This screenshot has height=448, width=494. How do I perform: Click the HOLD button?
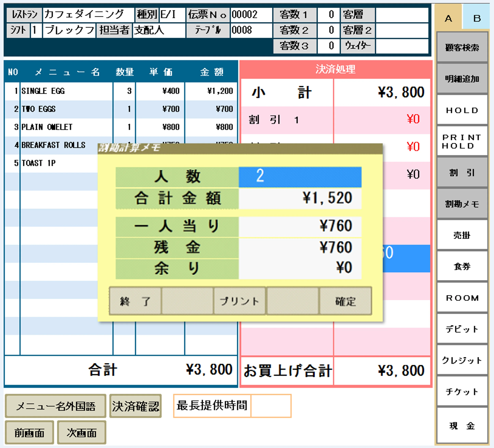pyautogui.click(x=462, y=110)
